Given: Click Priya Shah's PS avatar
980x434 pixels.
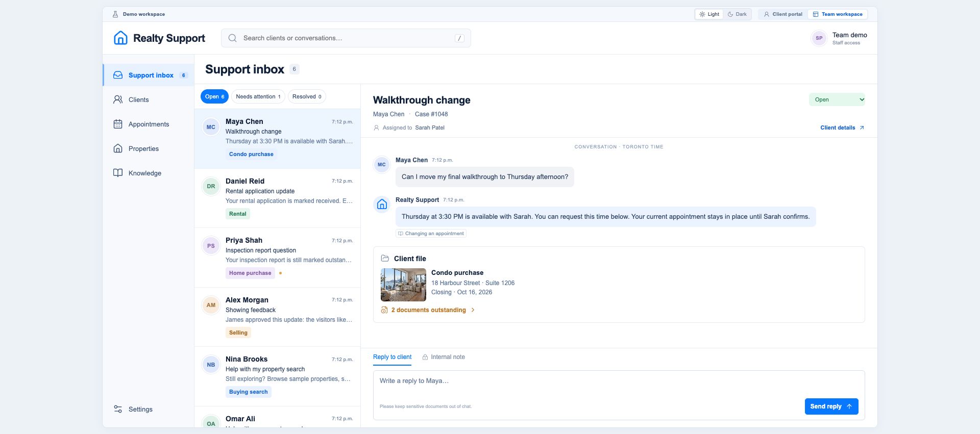Looking at the screenshot, I should [x=211, y=246].
